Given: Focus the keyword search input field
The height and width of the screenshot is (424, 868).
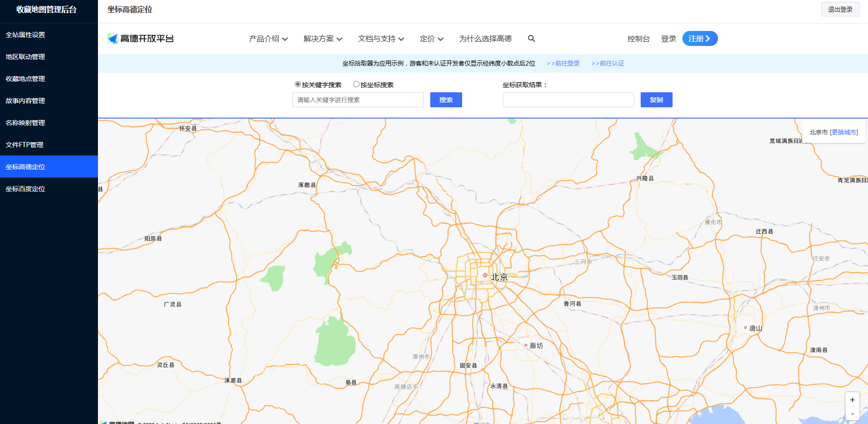Looking at the screenshot, I should coord(358,100).
